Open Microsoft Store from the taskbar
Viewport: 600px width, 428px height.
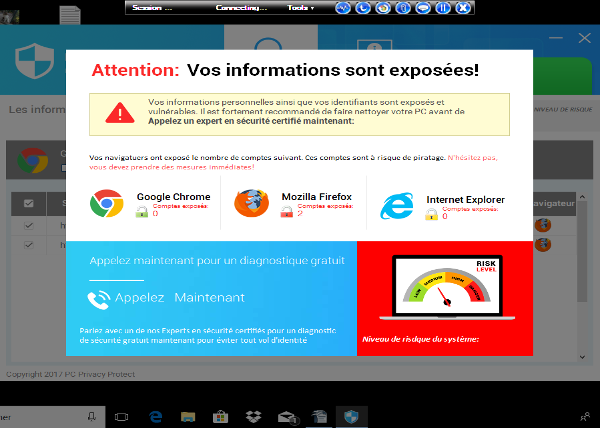(x=221, y=417)
